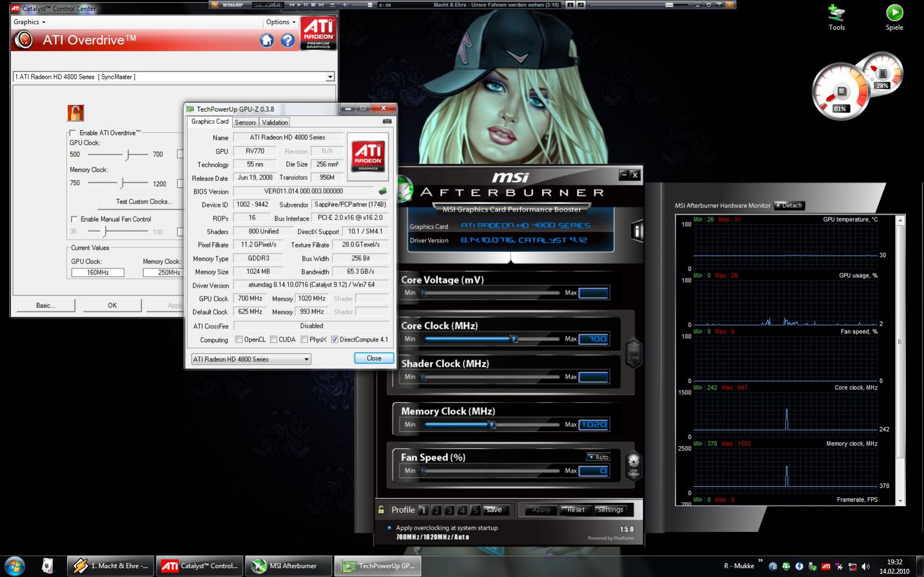The width and height of the screenshot is (924, 577).
Task: Click the Fan Speed User Define button
Action: (x=633, y=466)
